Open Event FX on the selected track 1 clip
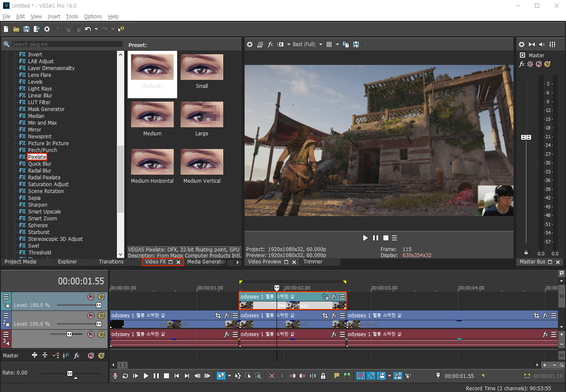Screen dimensions: 566x392 pyautogui.click(x=334, y=297)
